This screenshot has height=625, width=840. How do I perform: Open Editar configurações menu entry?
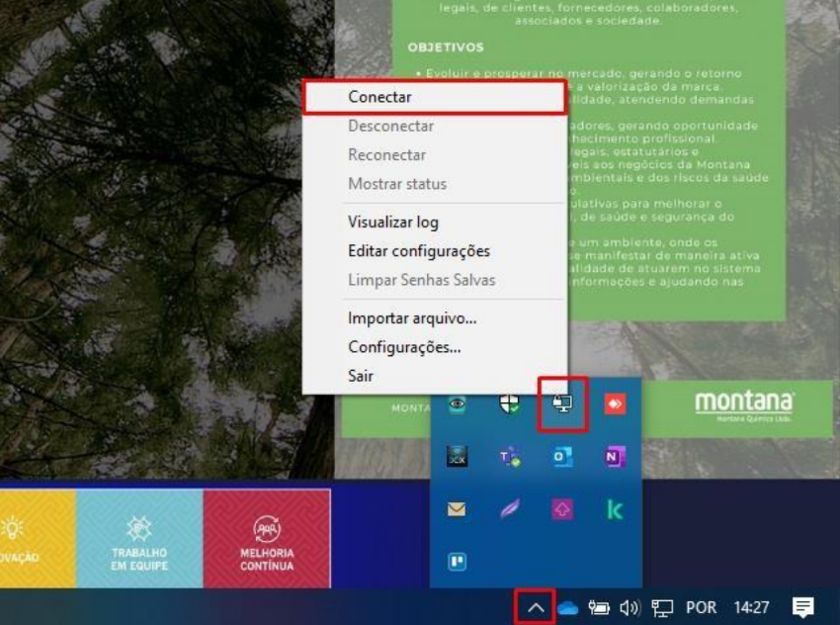tap(418, 251)
